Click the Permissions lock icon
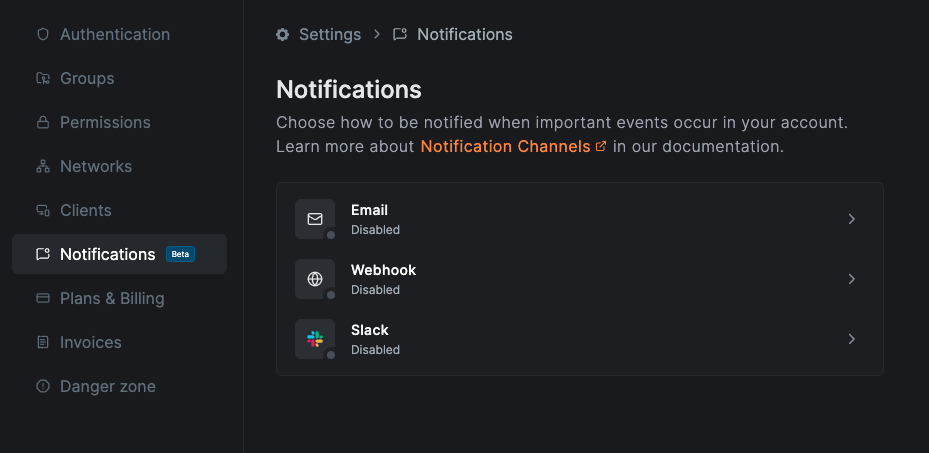This screenshot has height=453, width=929. 43,123
